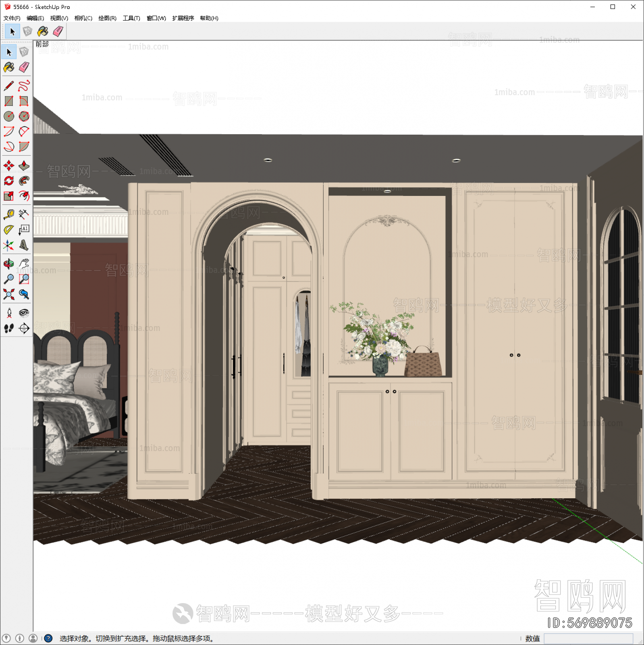Select the 2 Point Arc tool

tap(24, 131)
